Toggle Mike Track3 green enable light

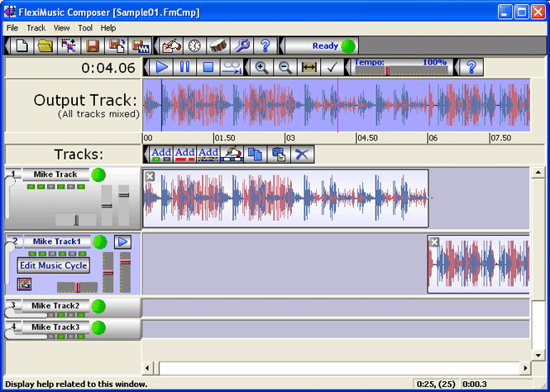coord(98,327)
